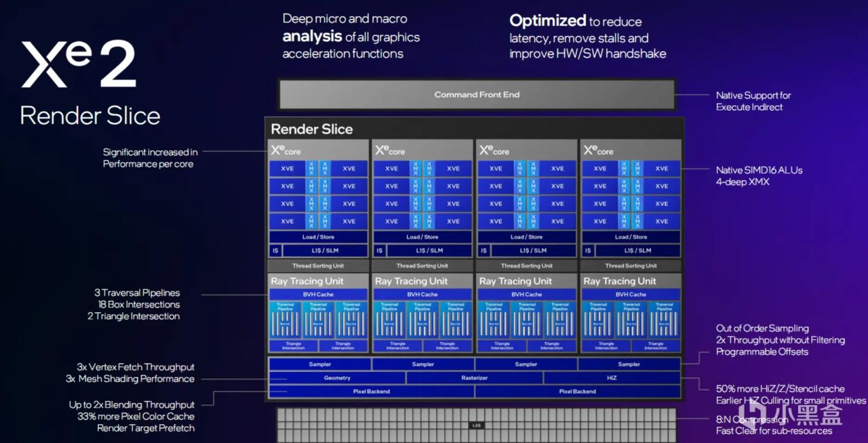Click '2x Throughput without Filtering' text
Image resolution: width=868 pixels, height=443 pixels.
[781, 340]
